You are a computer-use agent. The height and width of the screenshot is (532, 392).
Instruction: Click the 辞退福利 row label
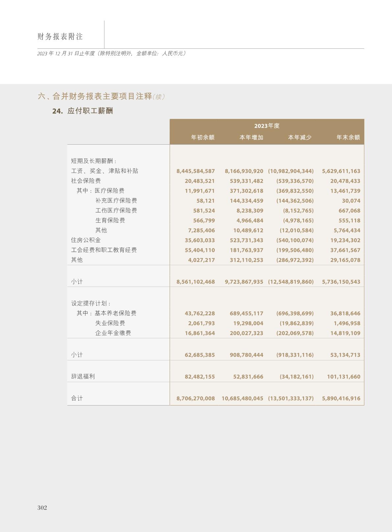(83, 377)
